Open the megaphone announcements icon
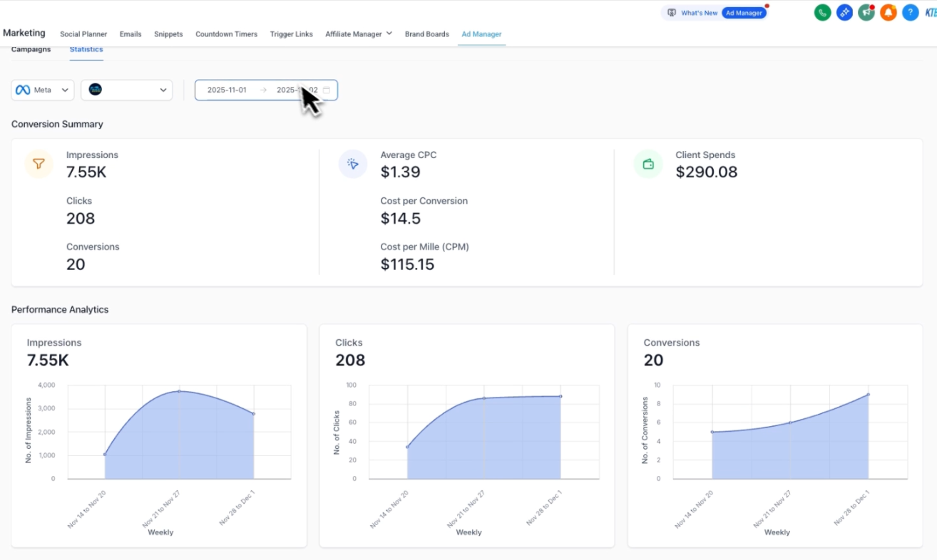937x560 pixels. click(x=866, y=12)
